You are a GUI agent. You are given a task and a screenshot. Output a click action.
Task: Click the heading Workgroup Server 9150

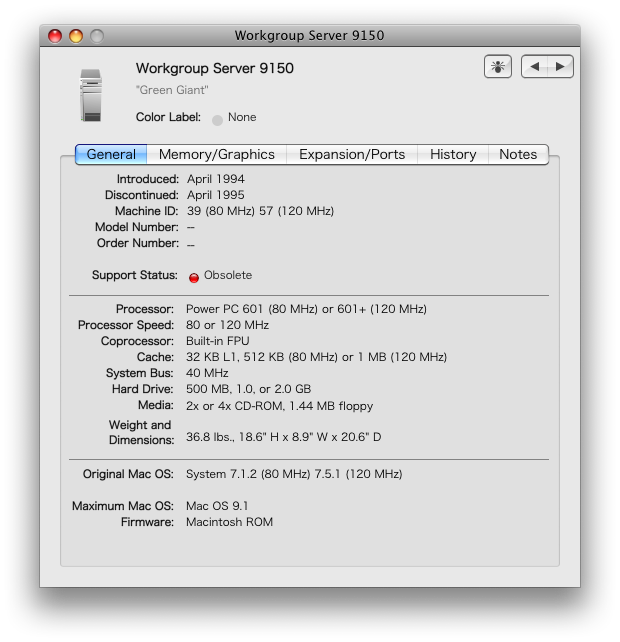[215, 68]
